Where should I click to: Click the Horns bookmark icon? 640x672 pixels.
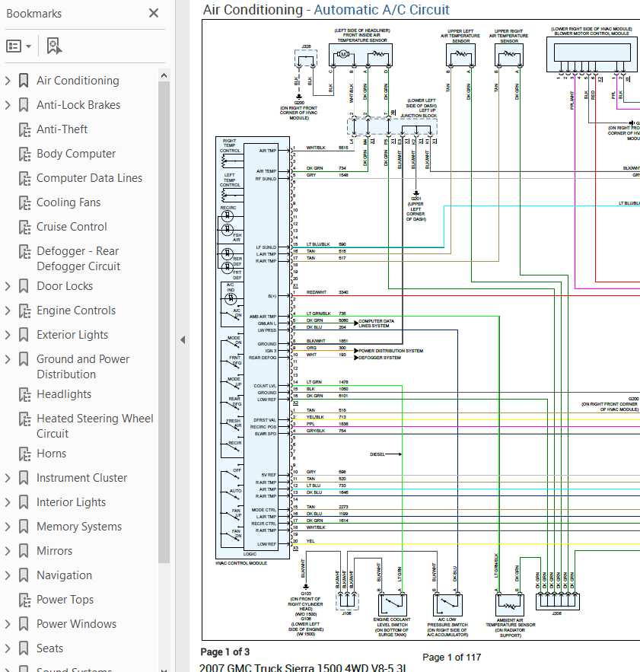(x=24, y=454)
